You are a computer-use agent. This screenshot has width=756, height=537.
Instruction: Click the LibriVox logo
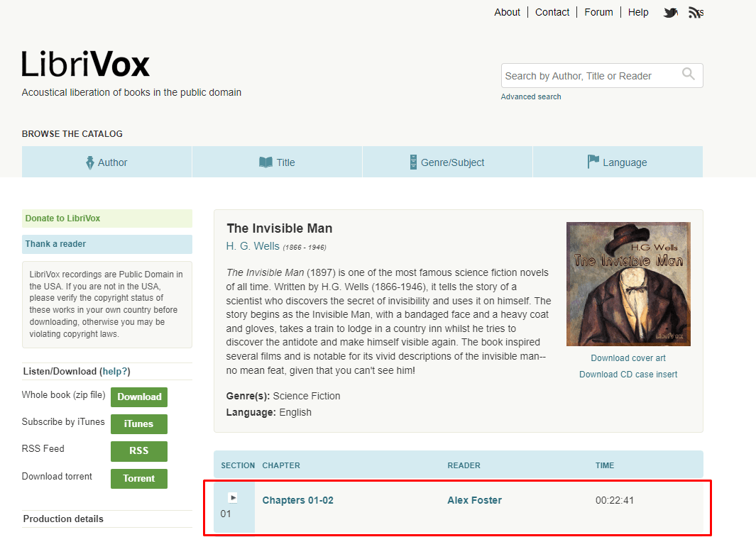[86, 64]
